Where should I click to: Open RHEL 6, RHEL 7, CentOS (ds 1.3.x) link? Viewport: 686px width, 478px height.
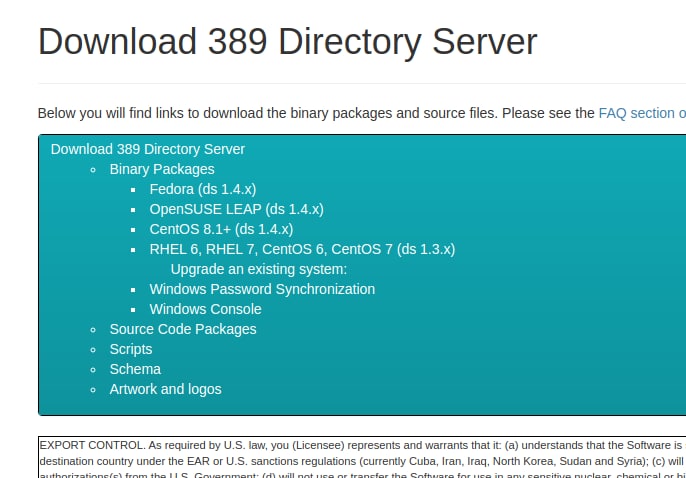coord(302,249)
